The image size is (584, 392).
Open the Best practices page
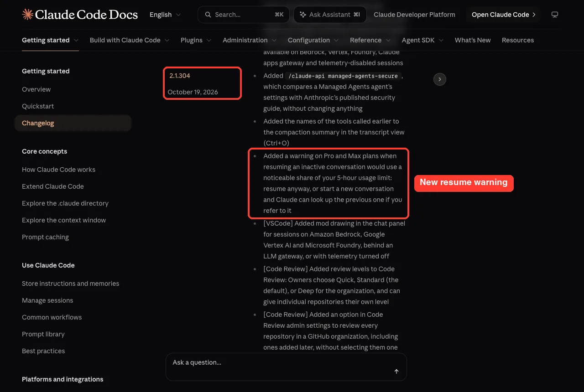pyautogui.click(x=43, y=351)
